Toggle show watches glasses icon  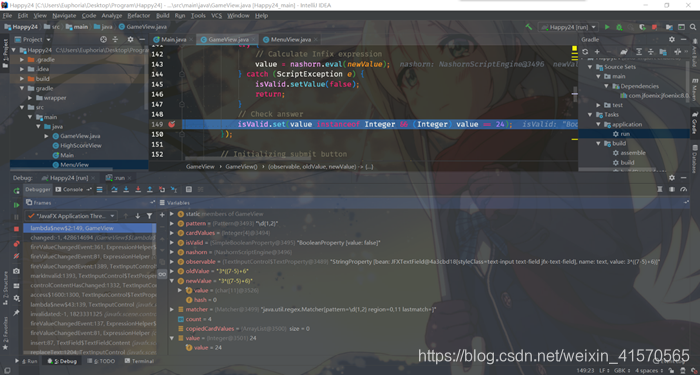(x=162, y=274)
